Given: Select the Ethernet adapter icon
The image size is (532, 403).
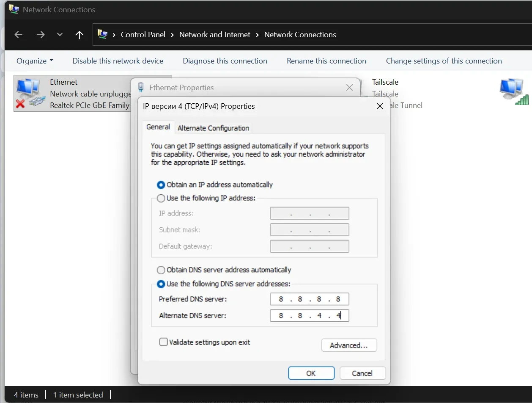Looking at the screenshot, I should 30,93.
